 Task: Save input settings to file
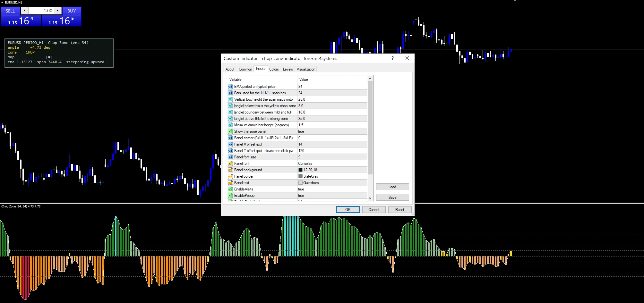[392, 198]
